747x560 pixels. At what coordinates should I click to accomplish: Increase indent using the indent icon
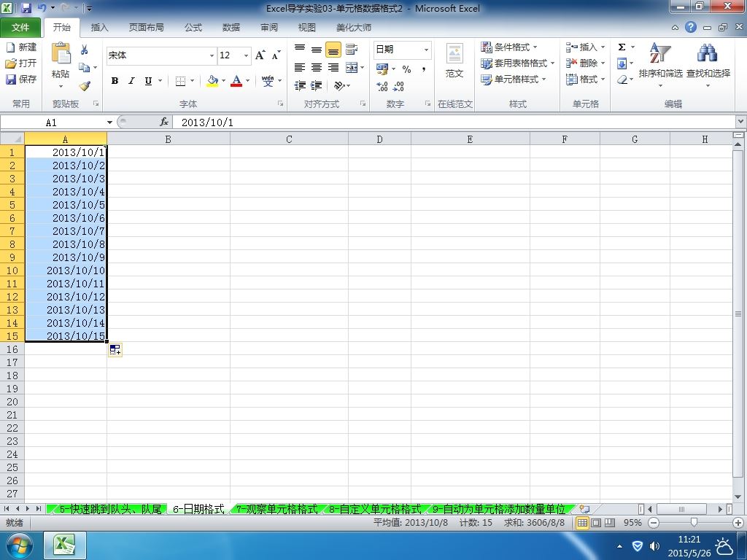click(x=317, y=86)
